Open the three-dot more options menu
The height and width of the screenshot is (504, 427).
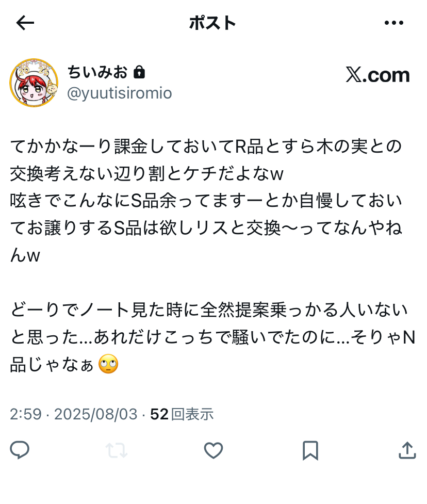[394, 23]
